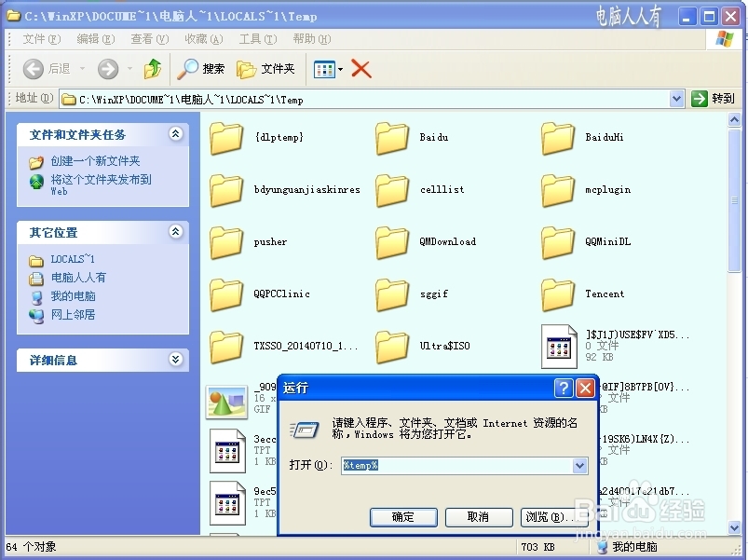Click 将这个文件夹发布到 Web link
Screen dimensions: 748x560
pos(102,184)
